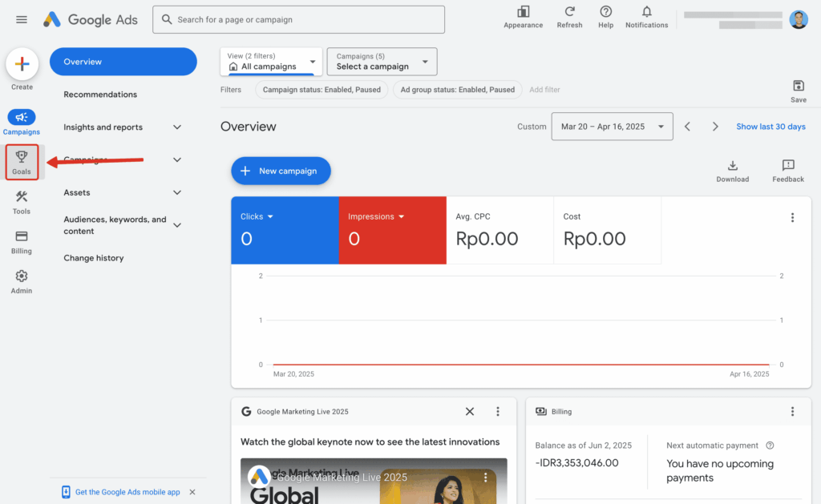821x504 pixels.
Task: Click the Create plus icon
Action: [x=22, y=62]
